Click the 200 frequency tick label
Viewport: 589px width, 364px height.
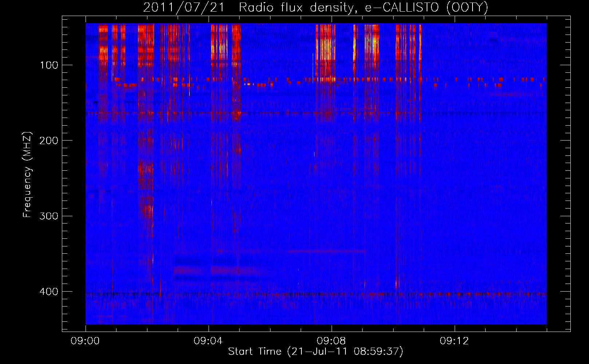pos(49,141)
